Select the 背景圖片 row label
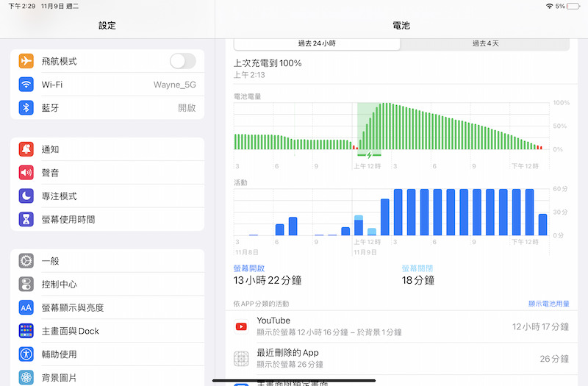The width and height of the screenshot is (588, 386). tap(60, 378)
